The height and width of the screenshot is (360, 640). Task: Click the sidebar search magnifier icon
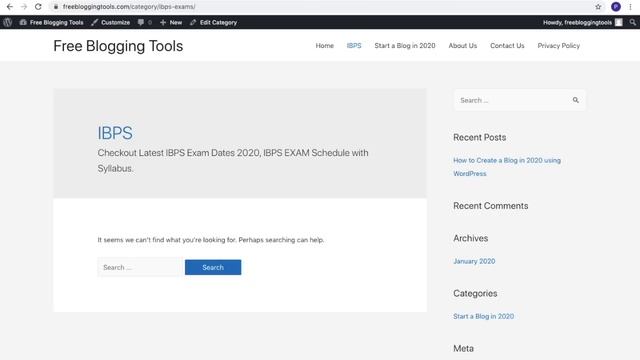tap(576, 100)
